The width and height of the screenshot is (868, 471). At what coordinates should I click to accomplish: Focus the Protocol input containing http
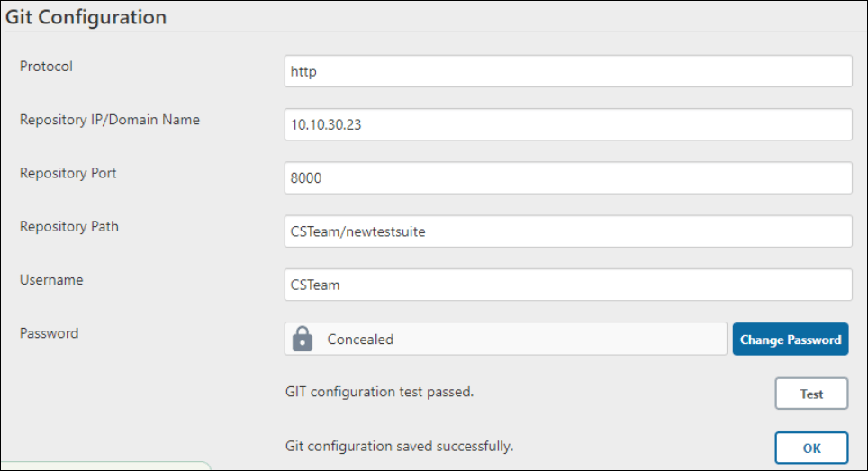coord(568,71)
